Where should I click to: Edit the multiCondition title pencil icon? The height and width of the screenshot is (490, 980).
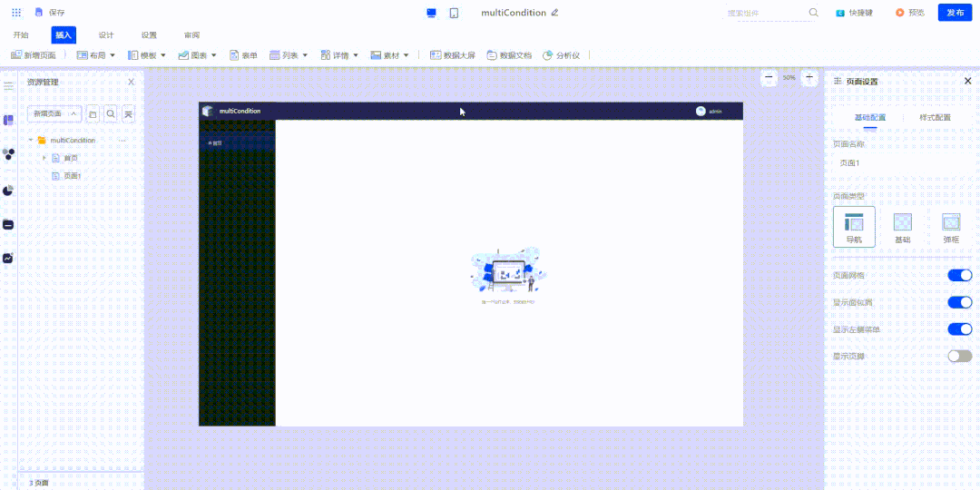pyautogui.click(x=554, y=13)
